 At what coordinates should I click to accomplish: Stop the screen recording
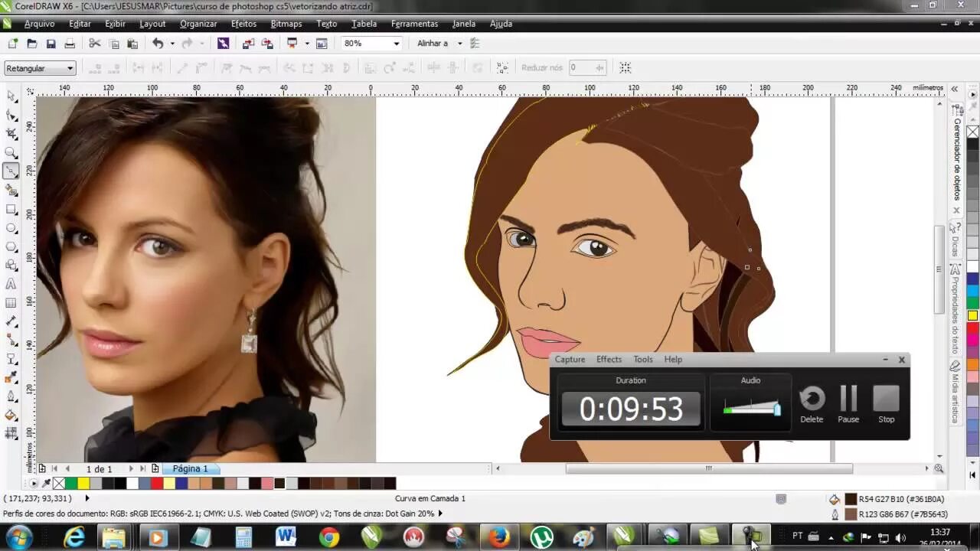[x=887, y=404]
